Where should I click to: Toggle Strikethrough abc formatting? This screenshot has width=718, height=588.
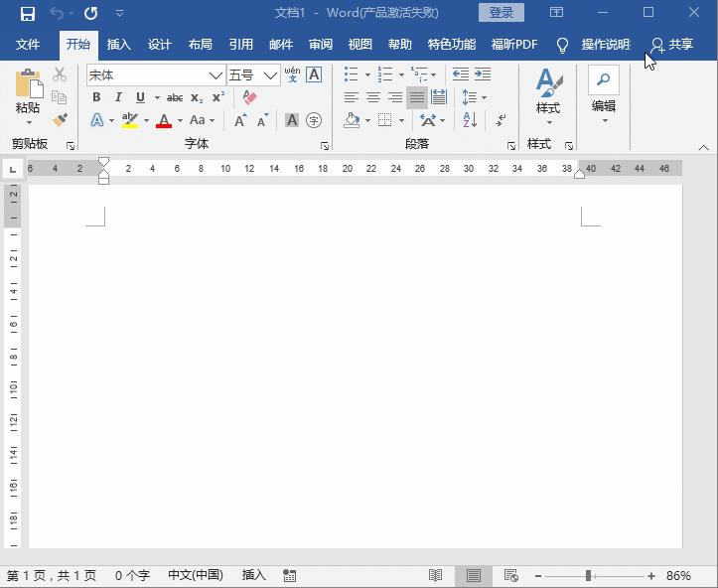[175, 97]
